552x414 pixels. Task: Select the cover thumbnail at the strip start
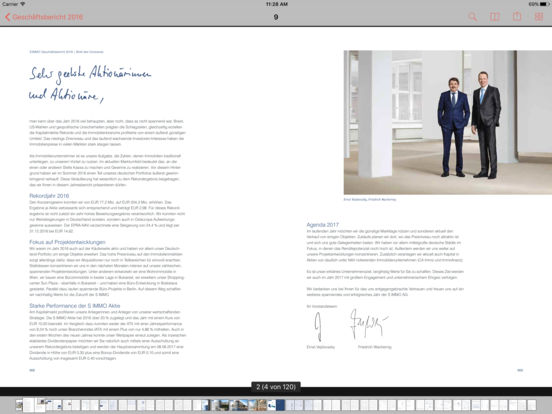coord(19,405)
